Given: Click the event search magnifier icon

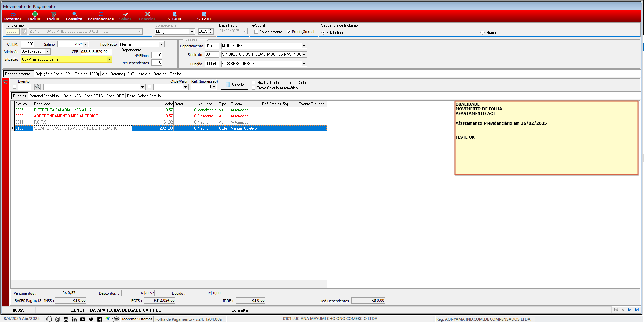Looking at the screenshot, I should point(38,87).
